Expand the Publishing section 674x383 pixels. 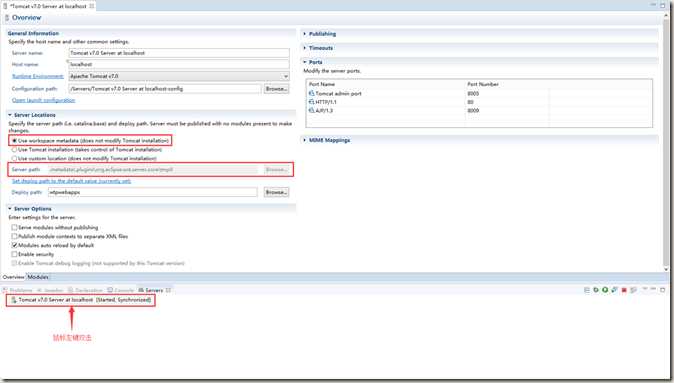(x=305, y=34)
